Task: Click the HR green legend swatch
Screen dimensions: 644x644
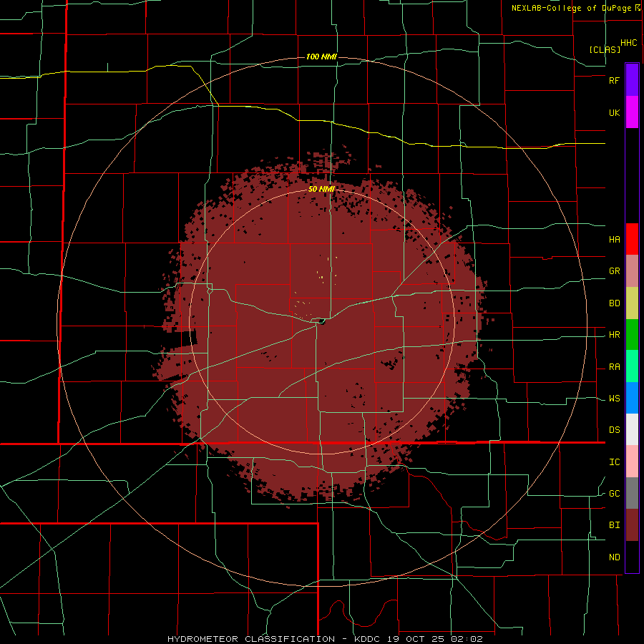Action: pos(632,335)
